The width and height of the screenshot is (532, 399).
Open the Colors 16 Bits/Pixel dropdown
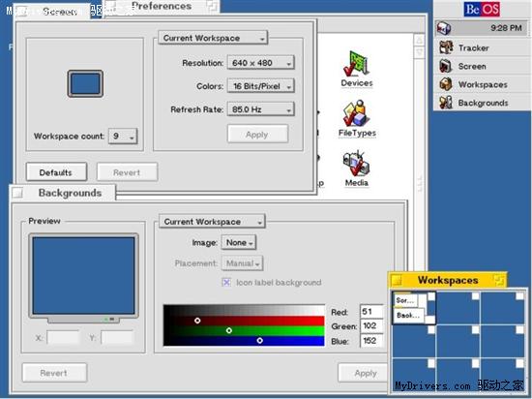(x=260, y=86)
